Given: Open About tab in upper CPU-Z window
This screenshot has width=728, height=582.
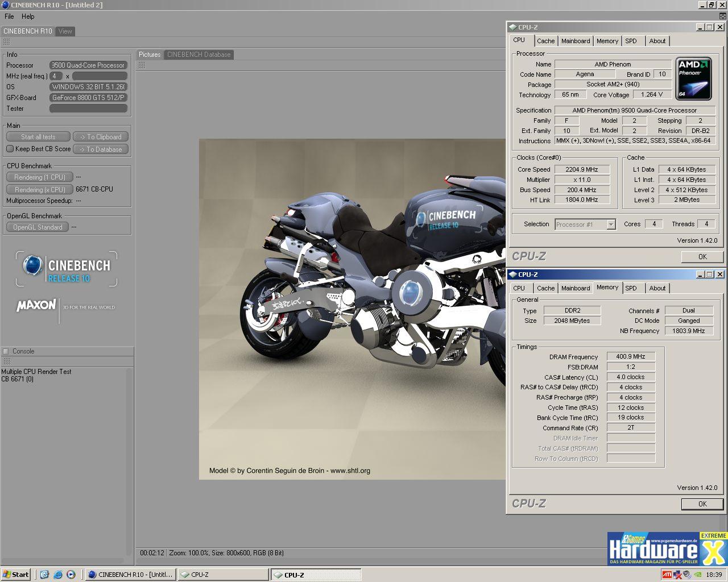Looking at the screenshot, I should [657, 41].
